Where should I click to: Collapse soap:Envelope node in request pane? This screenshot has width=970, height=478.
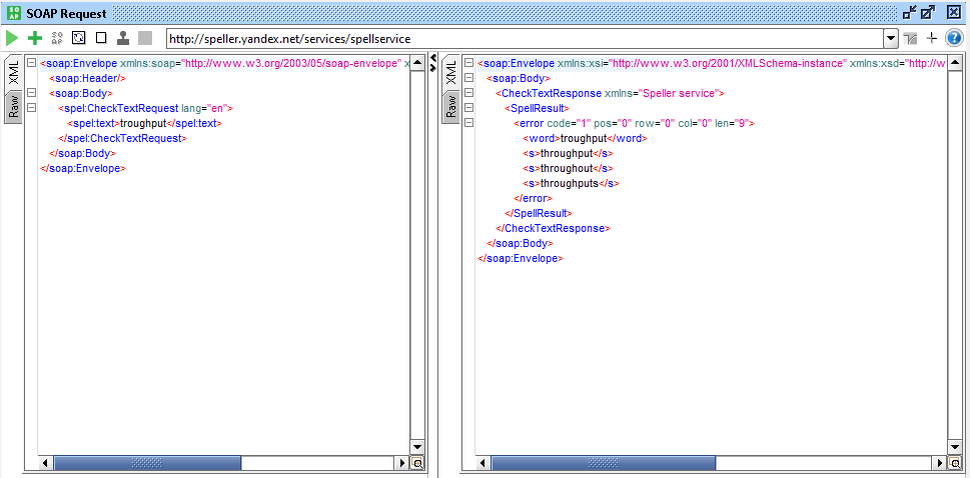(31, 62)
